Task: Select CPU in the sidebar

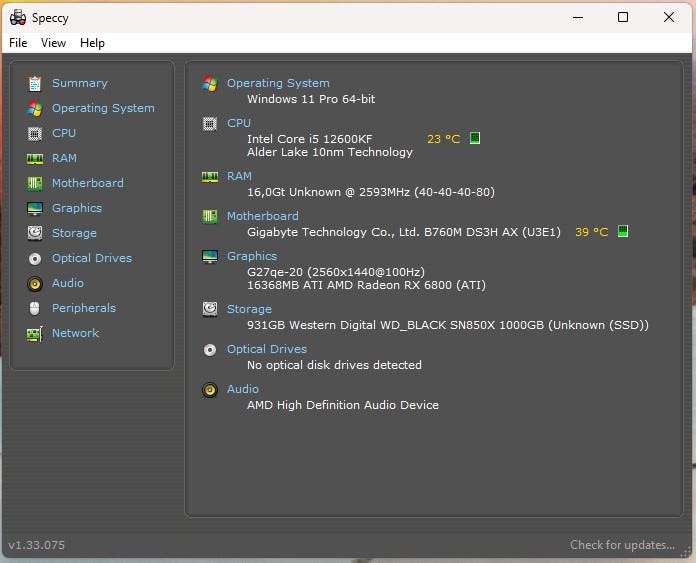Action: coord(64,133)
